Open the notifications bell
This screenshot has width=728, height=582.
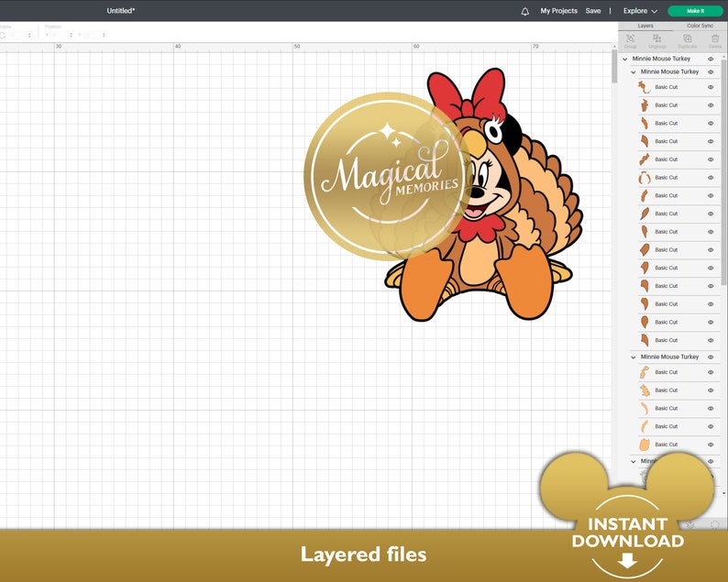[x=524, y=11]
